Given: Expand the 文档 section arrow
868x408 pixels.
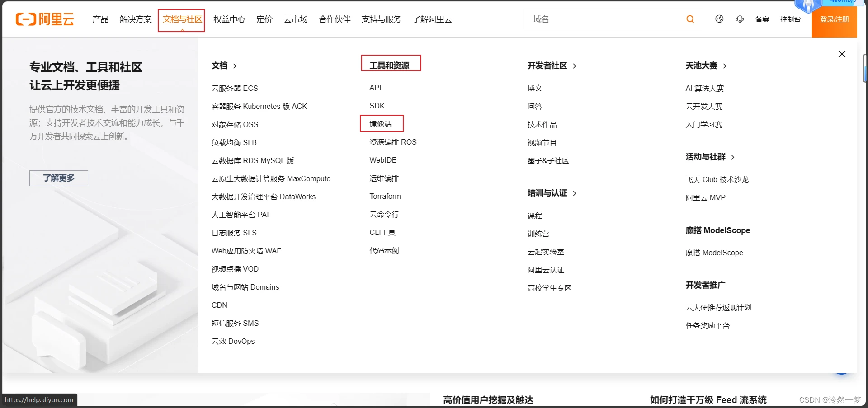Looking at the screenshot, I should (x=235, y=66).
